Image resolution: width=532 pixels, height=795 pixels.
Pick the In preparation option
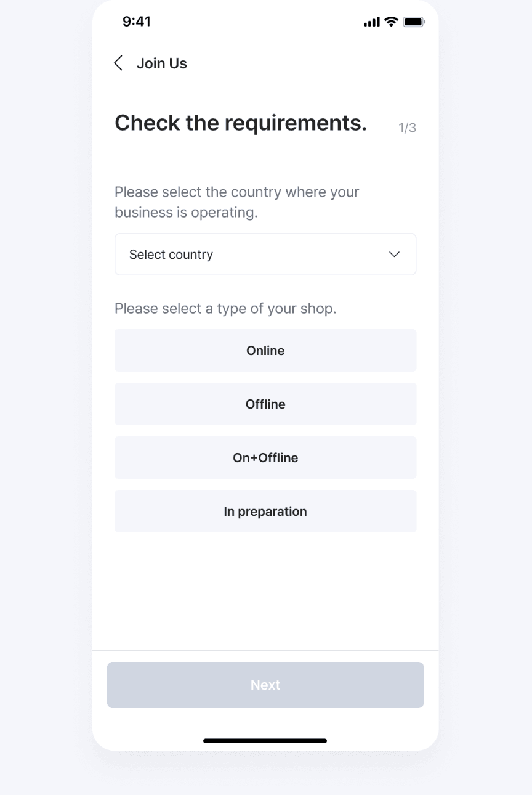(x=265, y=511)
